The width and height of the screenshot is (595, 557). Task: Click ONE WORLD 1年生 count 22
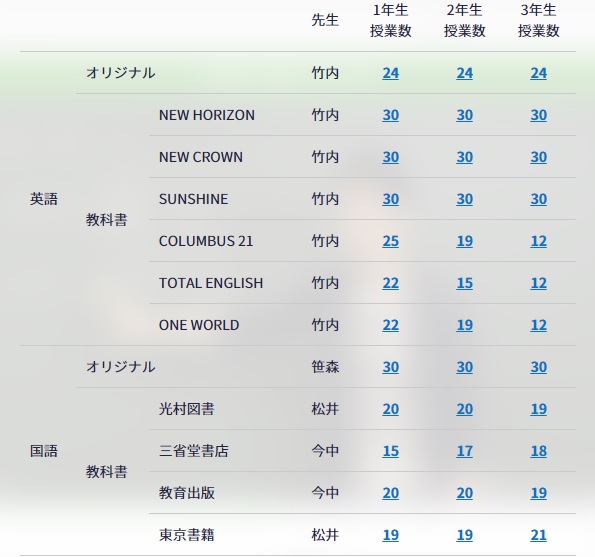390,325
